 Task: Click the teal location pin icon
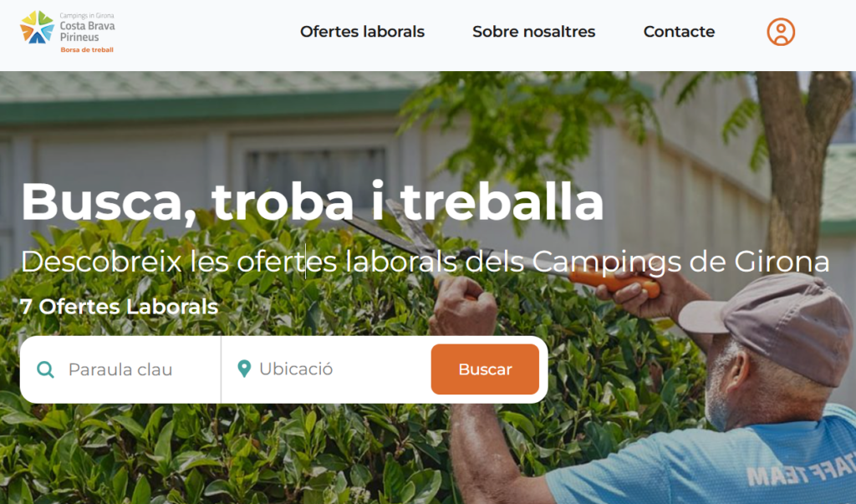tap(244, 369)
